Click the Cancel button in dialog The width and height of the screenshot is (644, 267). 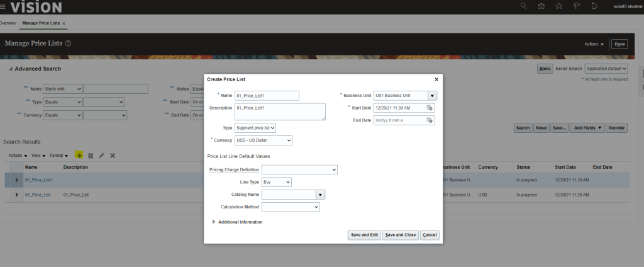click(x=430, y=235)
